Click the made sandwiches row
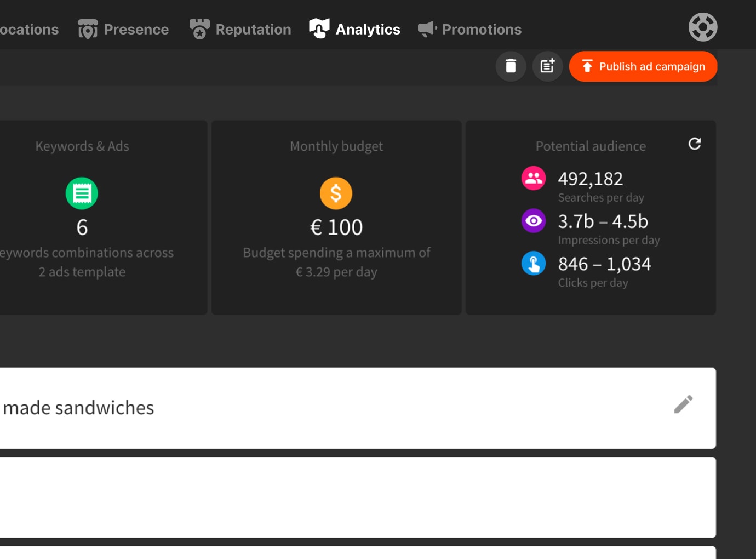 click(329, 408)
